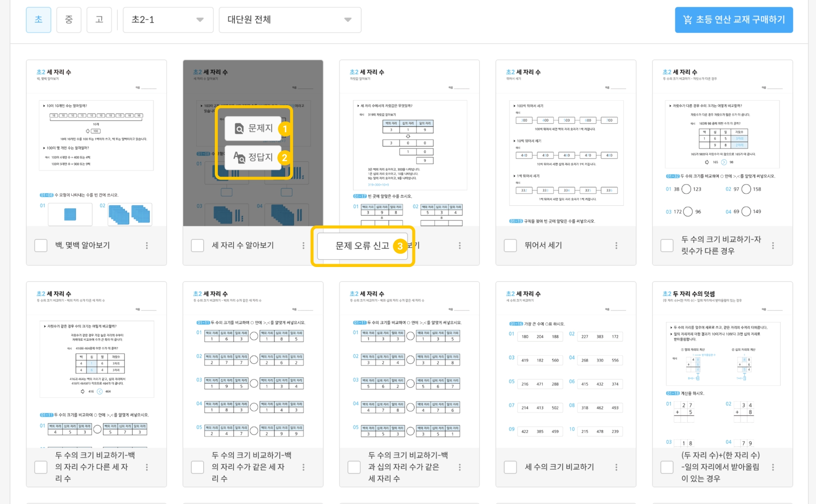Click cart icon in 초등 연산 교재 구매하기
This screenshot has width=816, height=504.
click(x=687, y=20)
